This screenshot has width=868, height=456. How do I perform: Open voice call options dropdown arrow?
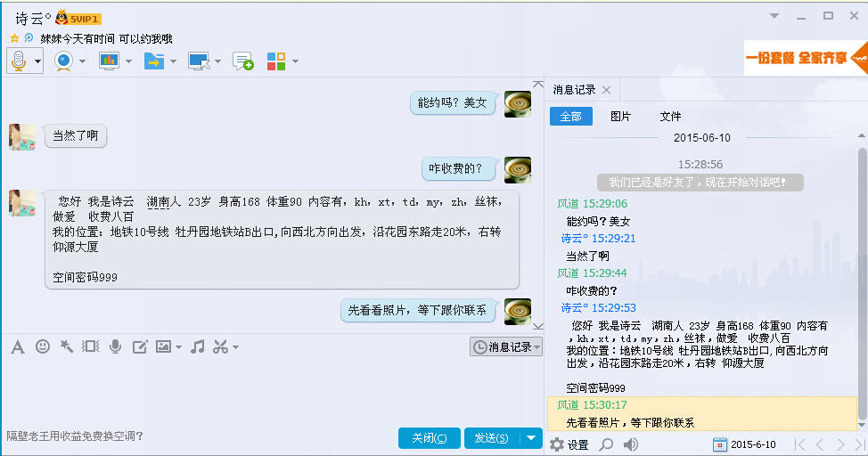[x=37, y=61]
